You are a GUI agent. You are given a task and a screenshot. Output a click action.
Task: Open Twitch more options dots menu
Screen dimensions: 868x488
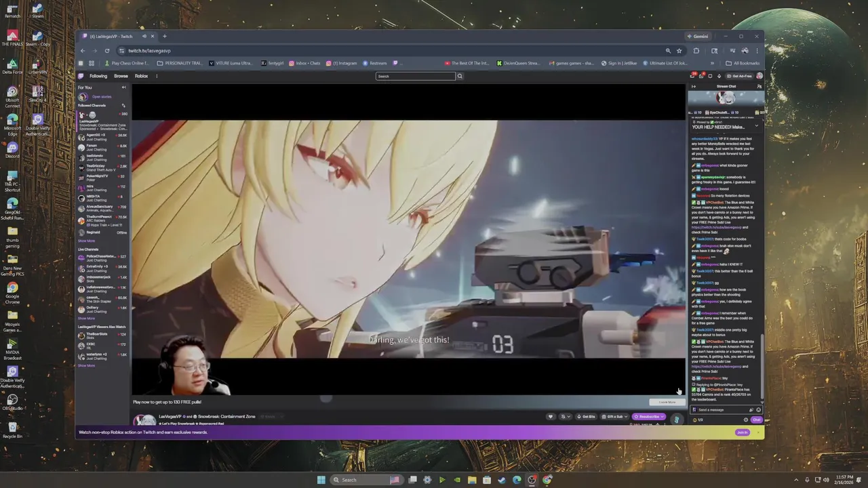click(x=157, y=76)
